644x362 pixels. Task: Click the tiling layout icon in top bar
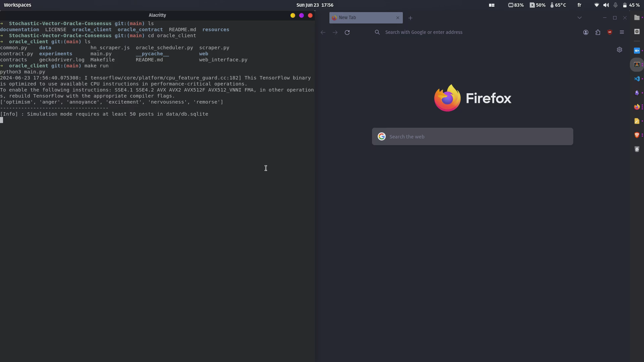[492, 5]
